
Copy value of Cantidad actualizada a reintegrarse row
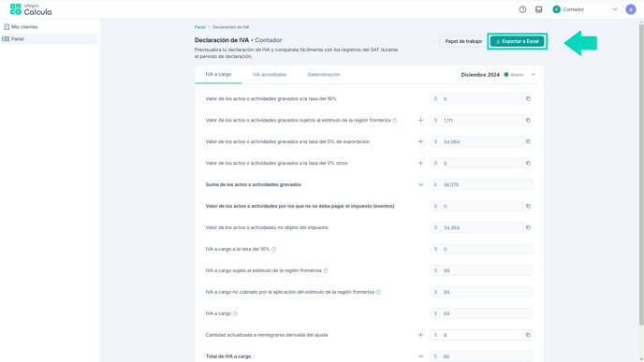528,335
